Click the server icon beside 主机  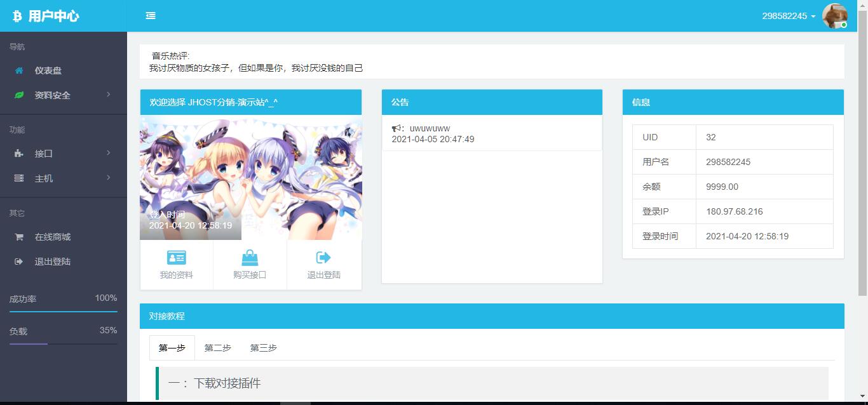[x=19, y=178]
